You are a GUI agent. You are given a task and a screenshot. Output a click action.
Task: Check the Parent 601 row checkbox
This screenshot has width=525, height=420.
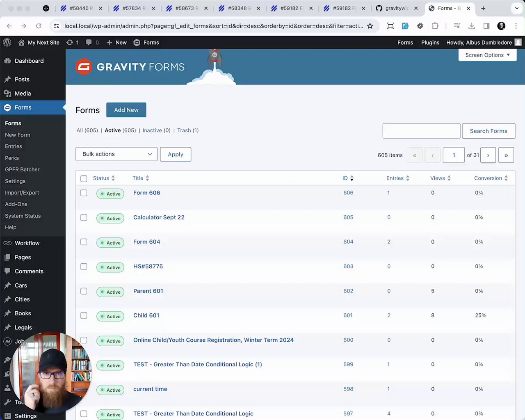click(84, 291)
